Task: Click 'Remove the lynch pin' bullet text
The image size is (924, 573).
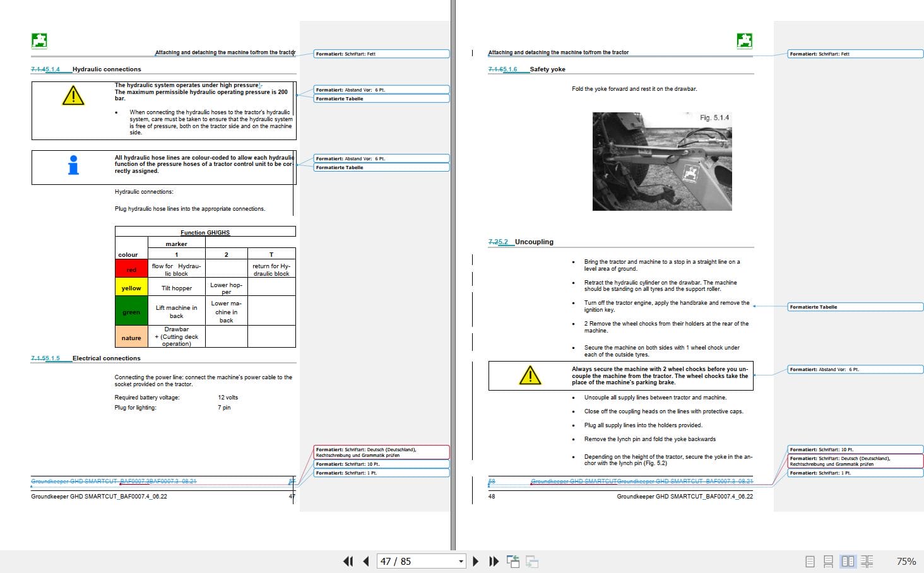Action: 650,439
